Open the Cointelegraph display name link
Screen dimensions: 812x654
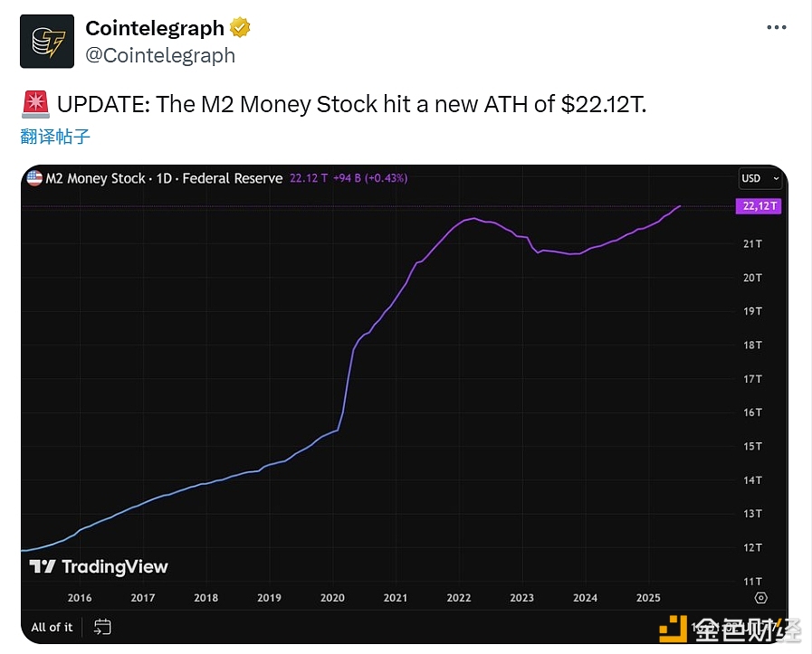(154, 28)
